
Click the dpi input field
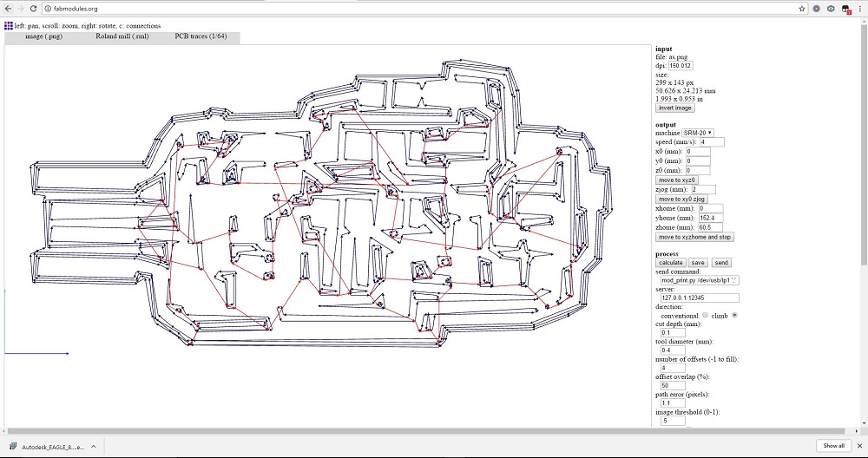point(681,65)
